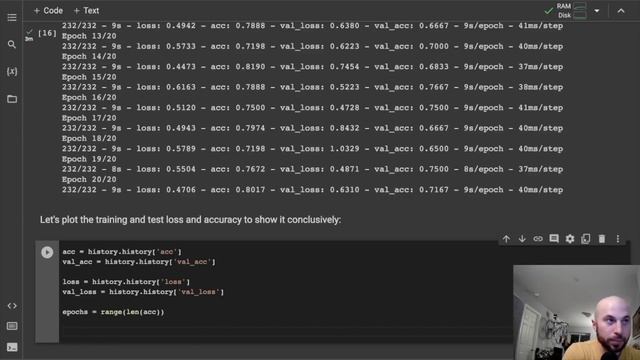This screenshot has height=360, width=640.
Task: Open the code snippets icon
Action: [12, 306]
